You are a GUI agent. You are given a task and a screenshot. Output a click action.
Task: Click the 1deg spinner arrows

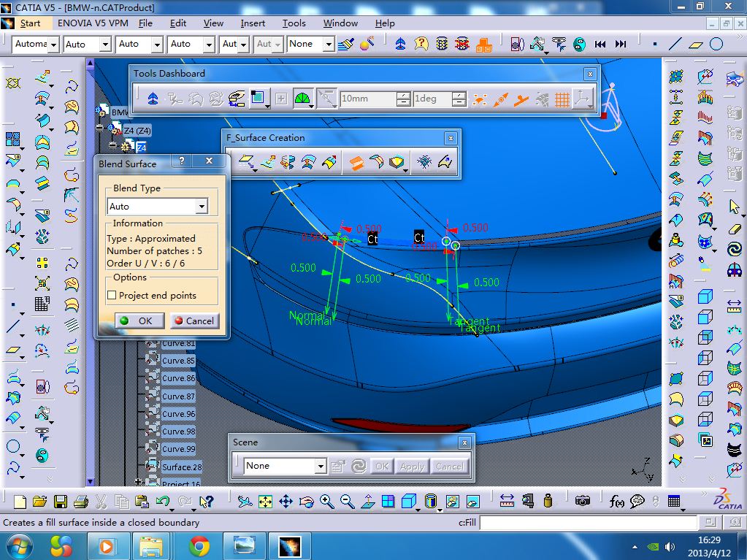[459, 99]
